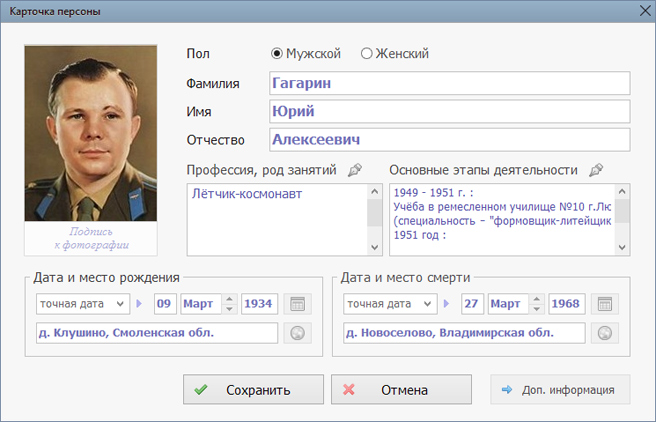
Task: Click birth year field 1934
Action: (x=259, y=304)
